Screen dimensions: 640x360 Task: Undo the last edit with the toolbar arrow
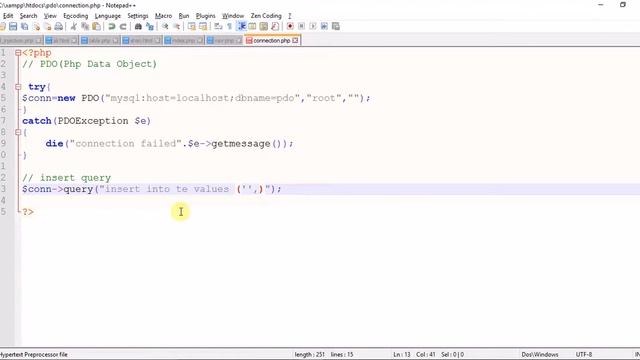(x=111, y=27)
